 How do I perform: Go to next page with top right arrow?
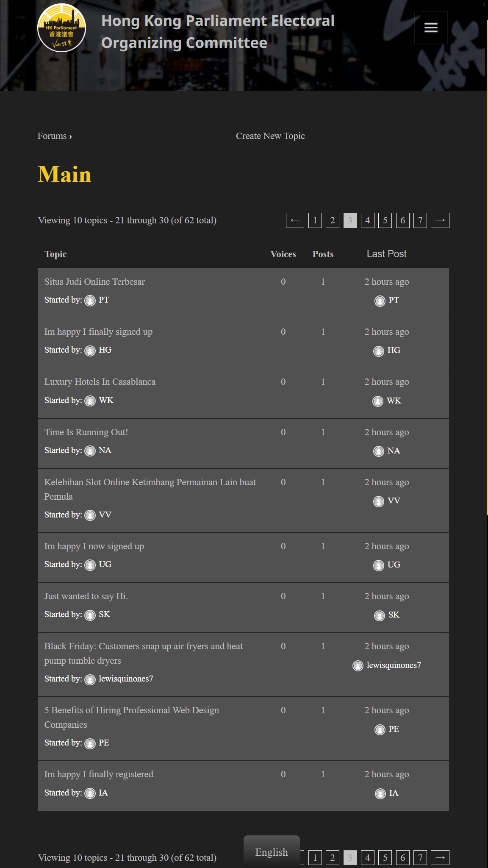click(440, 220)
